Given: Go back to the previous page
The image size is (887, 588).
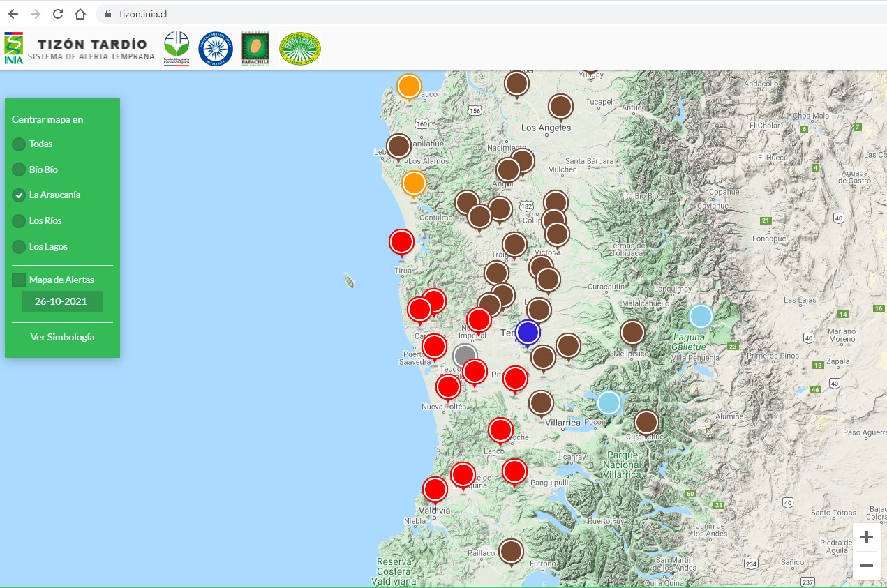Looking at the screenshot, I should click(x=13, y=14).
